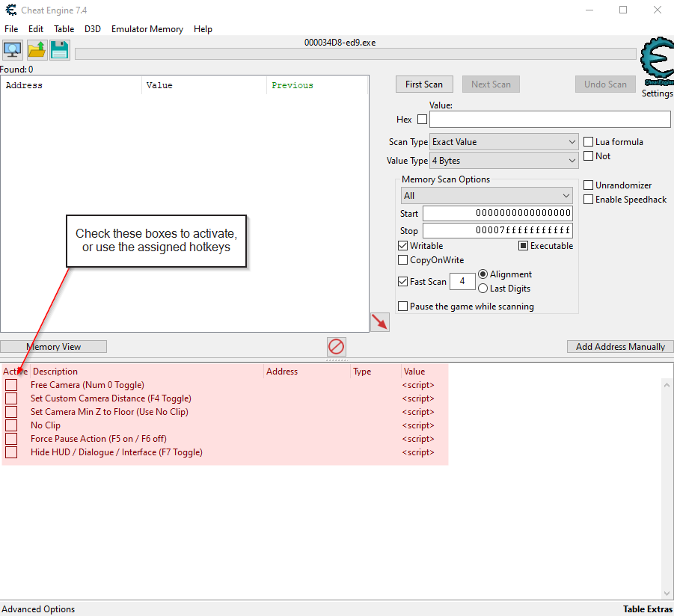This screenshot has width=674, height=616.
Task: Copy selected addresses with the red arrow
Action: (x=380, y=322)
